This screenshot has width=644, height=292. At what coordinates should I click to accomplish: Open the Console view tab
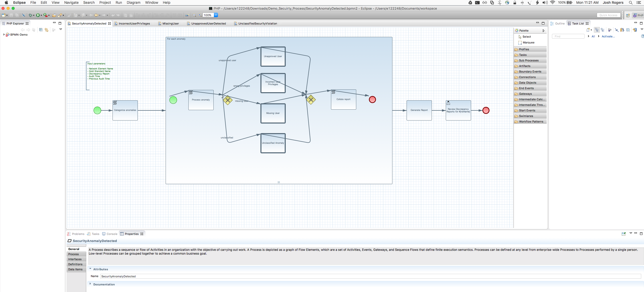click(x=110, y=234)
